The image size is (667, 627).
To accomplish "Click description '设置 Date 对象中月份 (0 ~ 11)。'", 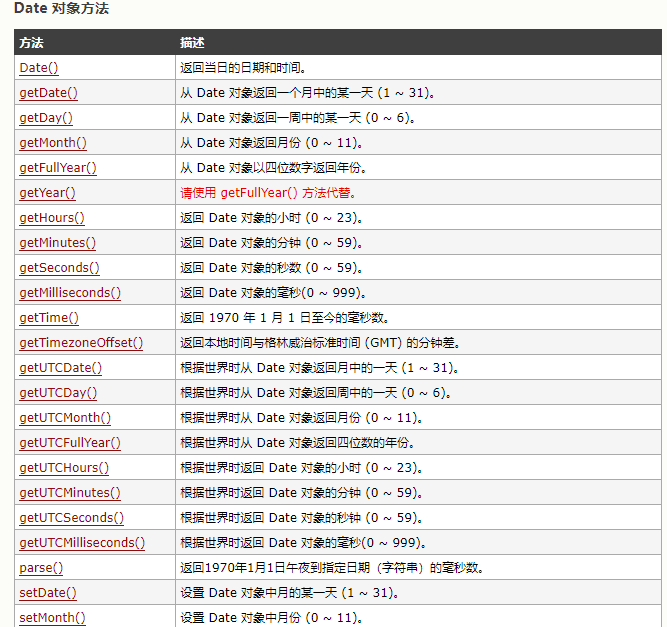I will 271,618.
